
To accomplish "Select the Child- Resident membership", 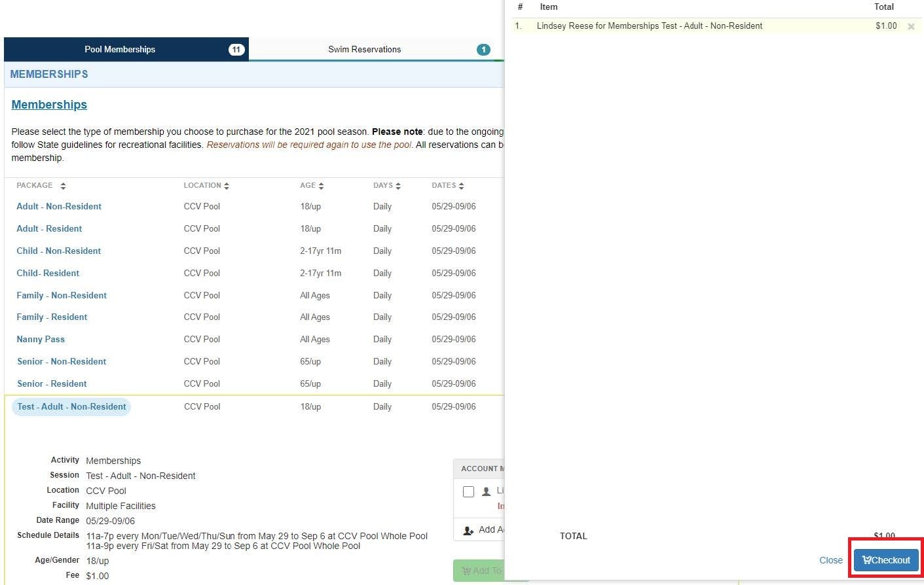I will [48, 274].
